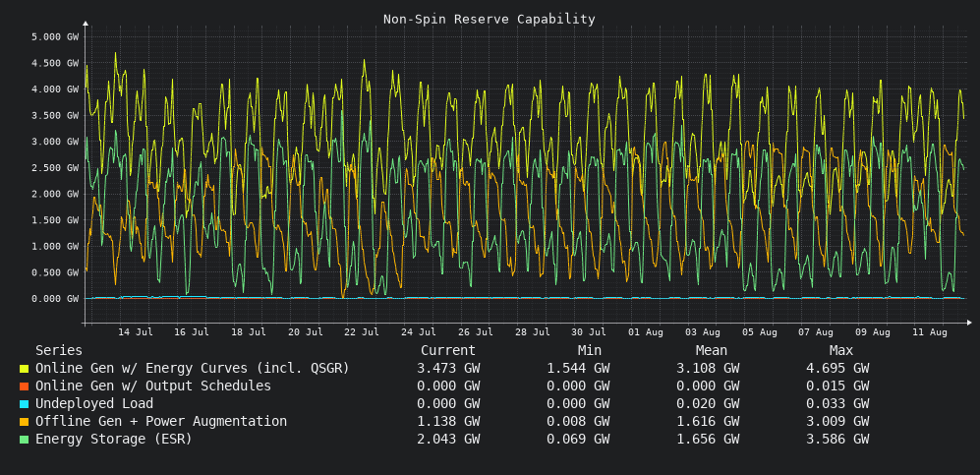Click the 0.000 GW y-axis label
This screenshot has height=475, width=980.
55,299
